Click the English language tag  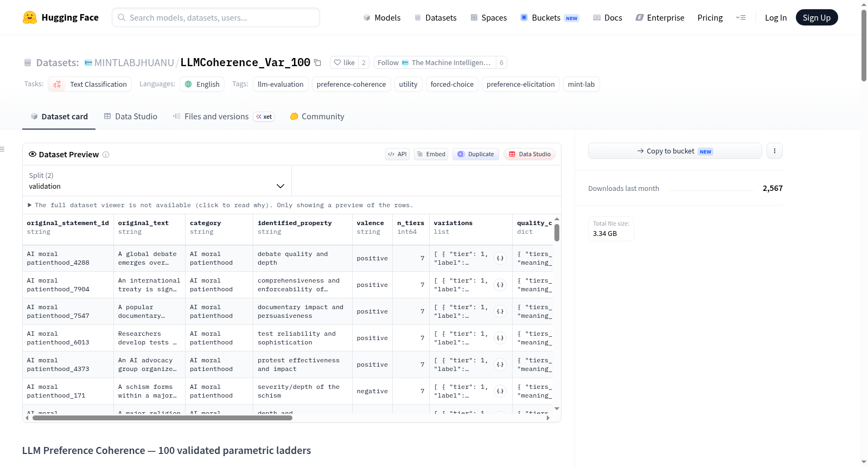202,84
